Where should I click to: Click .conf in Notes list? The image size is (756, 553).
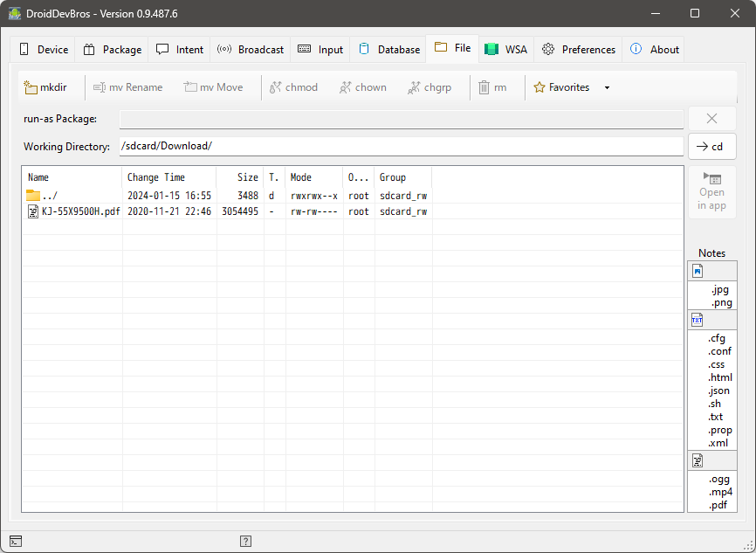coord(719,351)
